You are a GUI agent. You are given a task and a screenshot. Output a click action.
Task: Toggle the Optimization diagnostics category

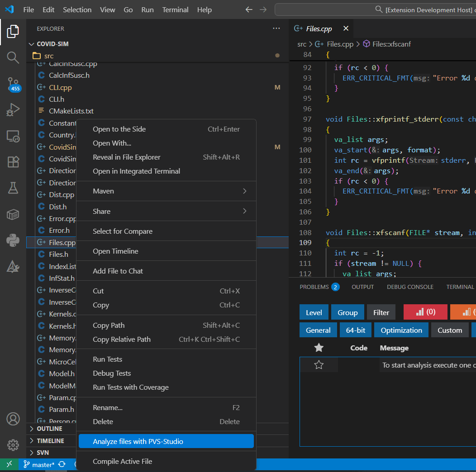coord(401,330)
